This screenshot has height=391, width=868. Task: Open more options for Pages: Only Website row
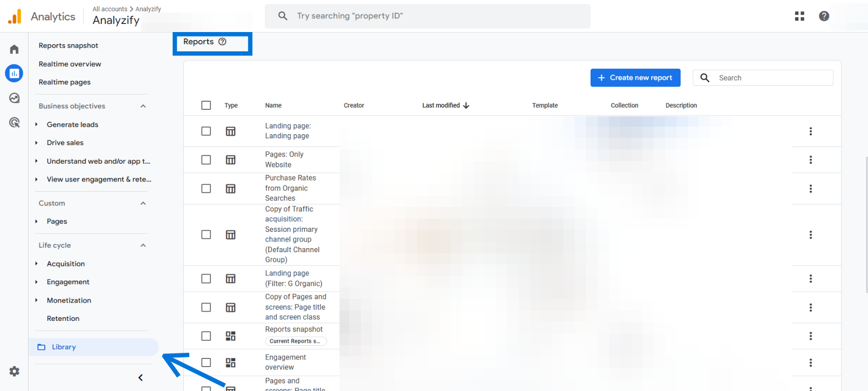[810, 160]
